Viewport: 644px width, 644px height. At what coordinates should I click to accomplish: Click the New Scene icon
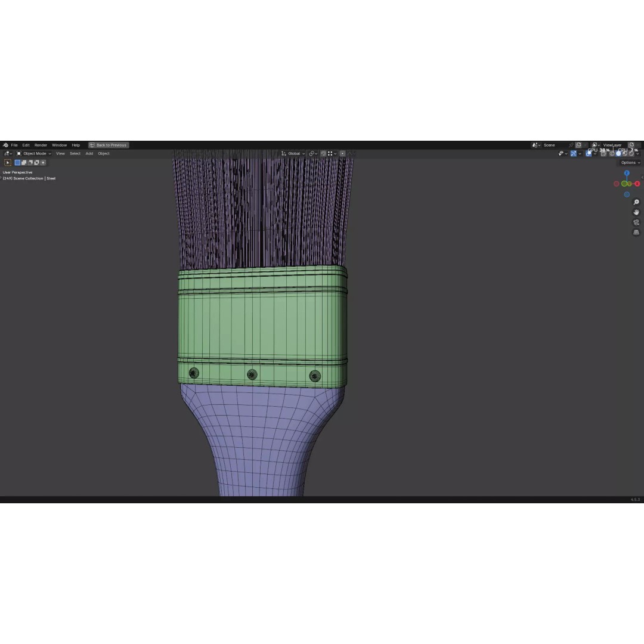click(578, 145)
